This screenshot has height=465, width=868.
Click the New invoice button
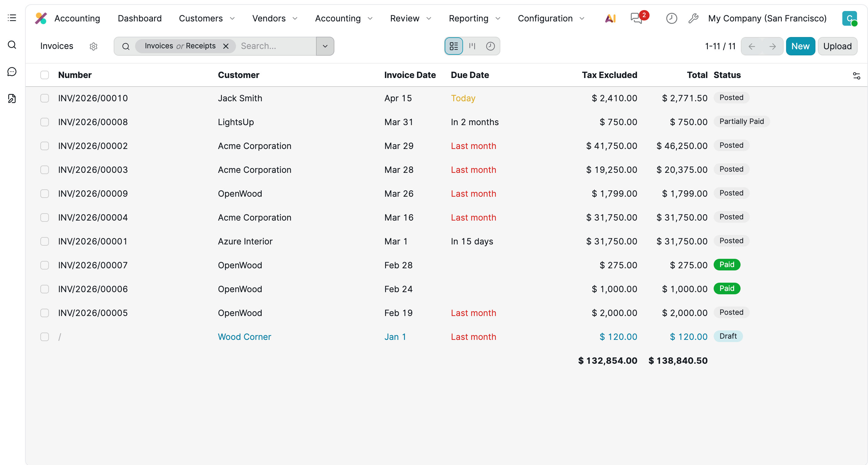(x=800, y=46)
